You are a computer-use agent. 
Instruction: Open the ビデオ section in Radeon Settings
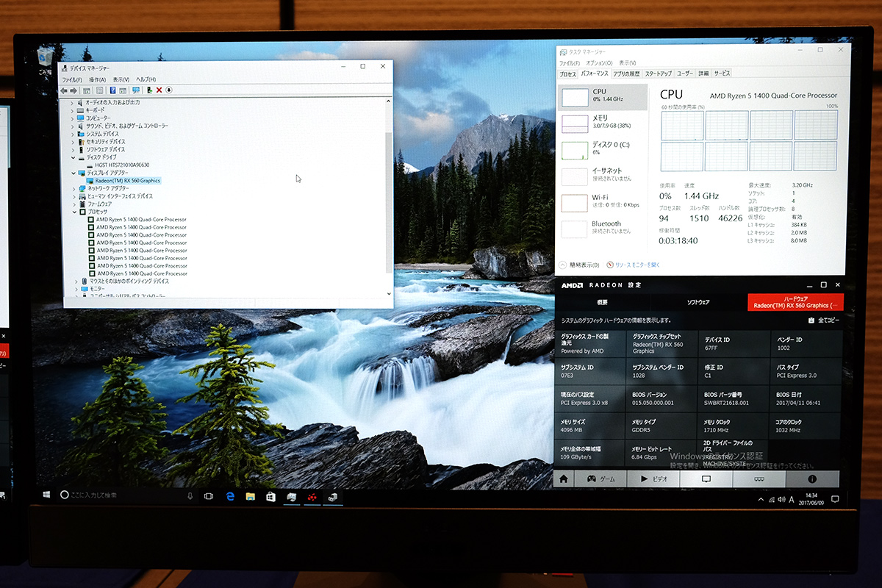click(x=656, y=478)
